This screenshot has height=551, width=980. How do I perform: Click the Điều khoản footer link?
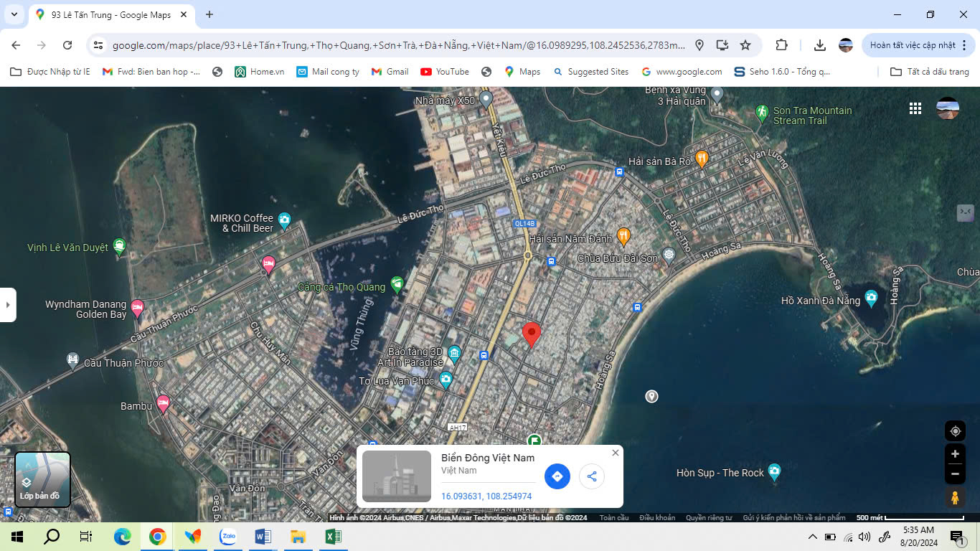[x=656, y=518]
